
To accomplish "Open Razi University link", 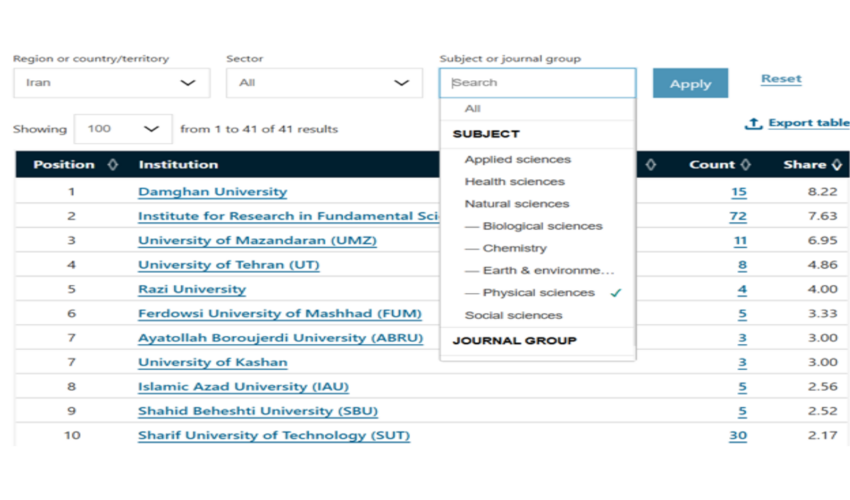I will click(192, 290).
